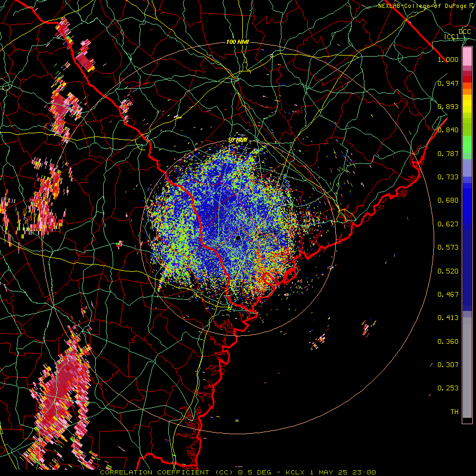Click the 0.787 value on the scale

[x=448, y=153]
